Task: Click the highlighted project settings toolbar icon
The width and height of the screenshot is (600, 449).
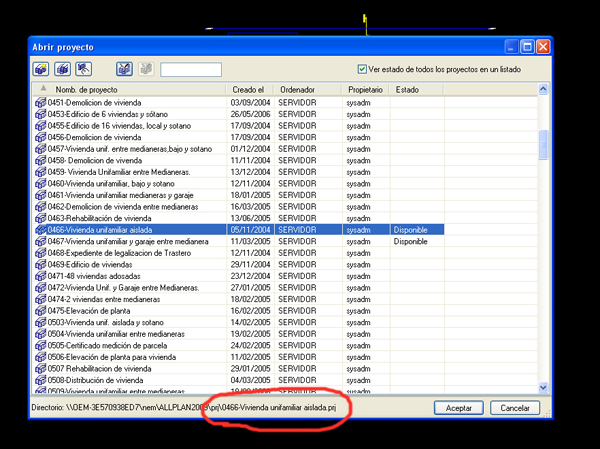Action: pyautogui.click(x=124, y=69)
